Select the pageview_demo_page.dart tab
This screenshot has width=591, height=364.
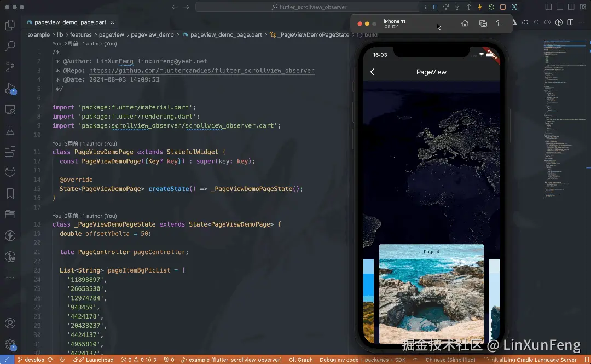click(70, 22)
